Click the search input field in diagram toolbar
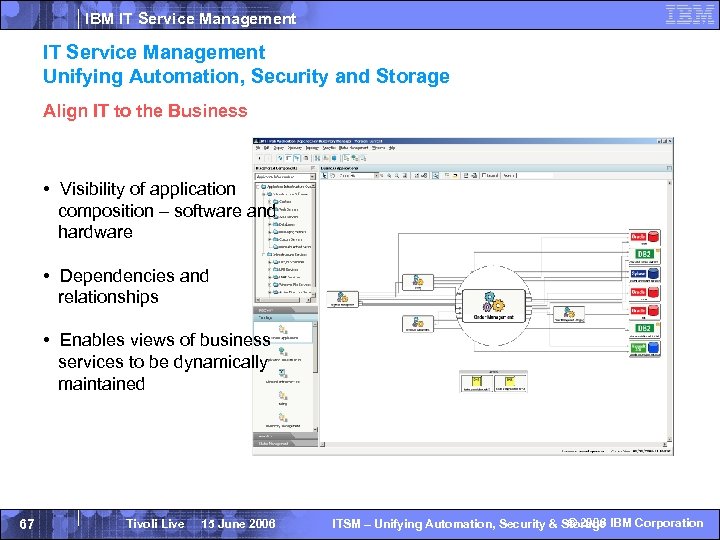The image size is (720, 540). pos(535,175)
